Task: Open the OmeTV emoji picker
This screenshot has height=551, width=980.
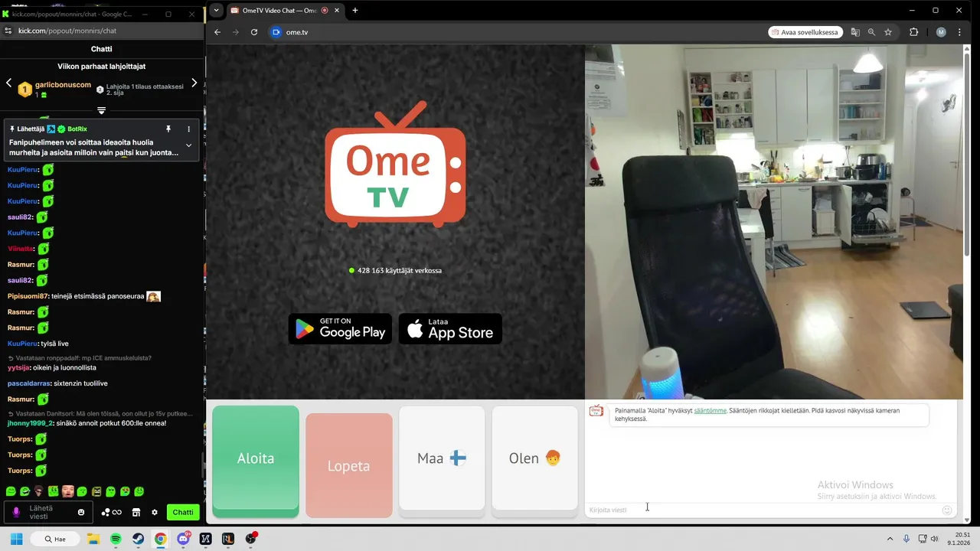Action: tap(947, 510)
